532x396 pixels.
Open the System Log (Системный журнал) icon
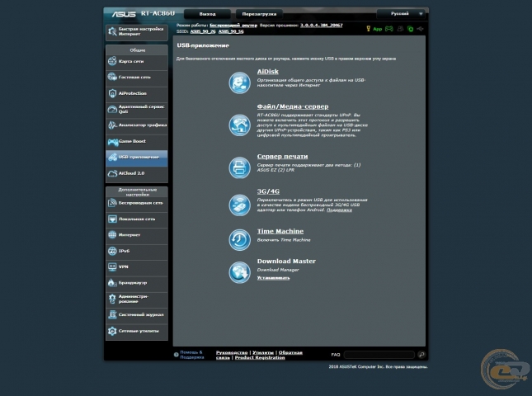pos(112,314)
